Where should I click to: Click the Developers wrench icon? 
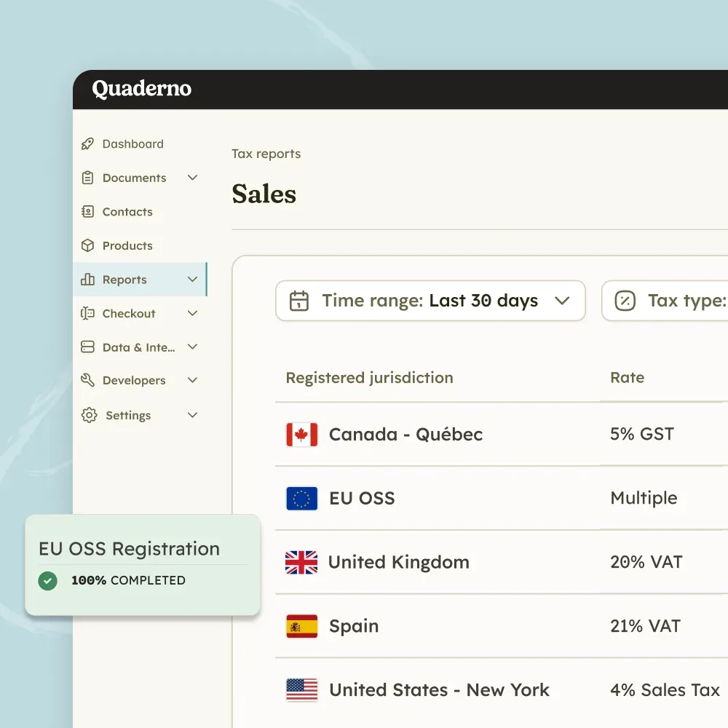coord(87,380)
